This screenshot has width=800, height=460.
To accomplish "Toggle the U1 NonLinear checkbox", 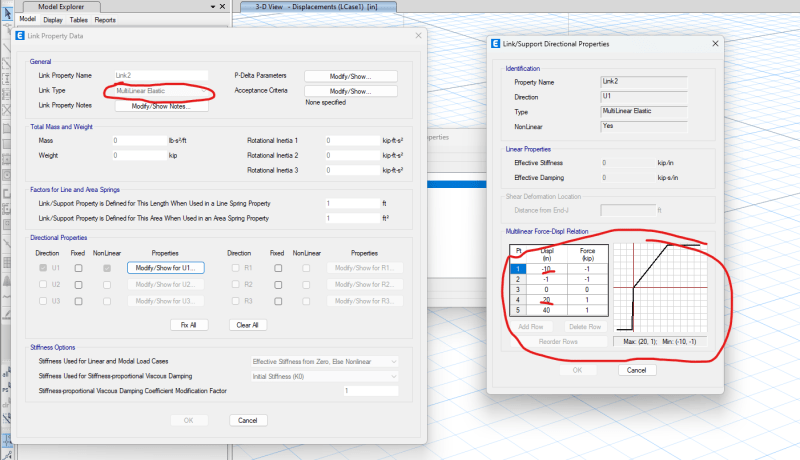I will click(x=107, y=268).
